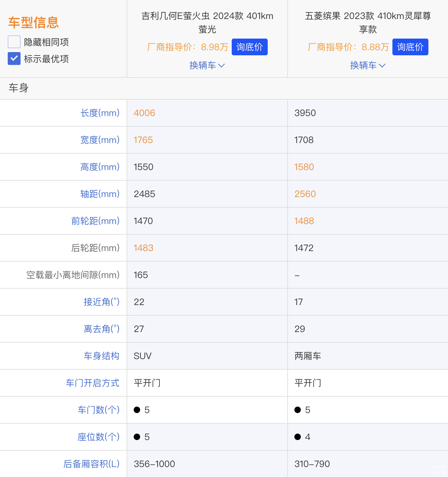Screen dimensions: 448x477
Task: Select the 空载最小离地间隙(mm) row label
Action: [73, 275]
